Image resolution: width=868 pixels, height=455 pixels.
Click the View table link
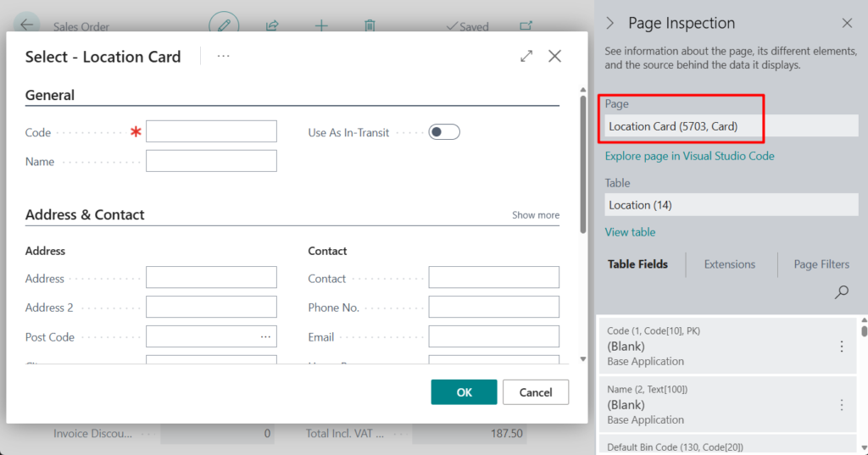pyautogui.click(x=630, y=232)
